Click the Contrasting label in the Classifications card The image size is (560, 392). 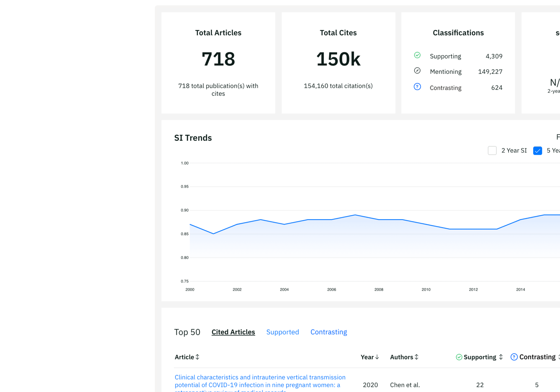coord(445,88)
